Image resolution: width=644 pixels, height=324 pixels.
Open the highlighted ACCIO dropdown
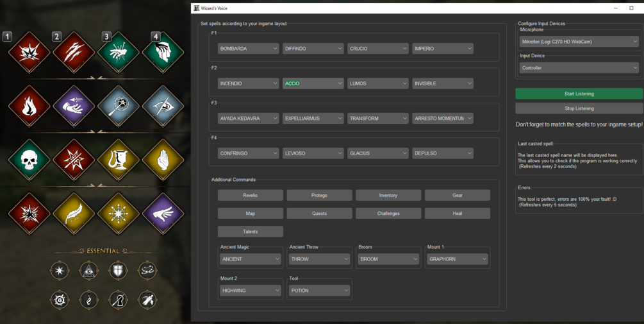[313, 83]
